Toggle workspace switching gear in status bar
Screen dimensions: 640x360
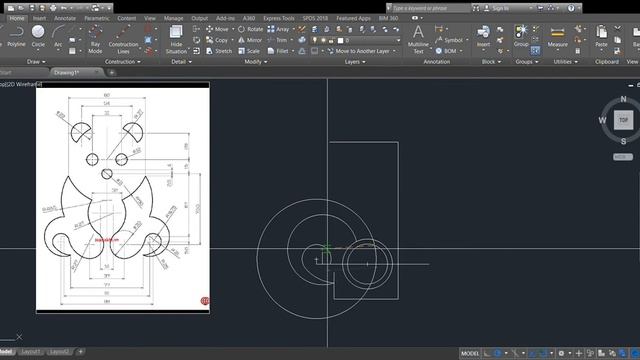coord(561,353)
